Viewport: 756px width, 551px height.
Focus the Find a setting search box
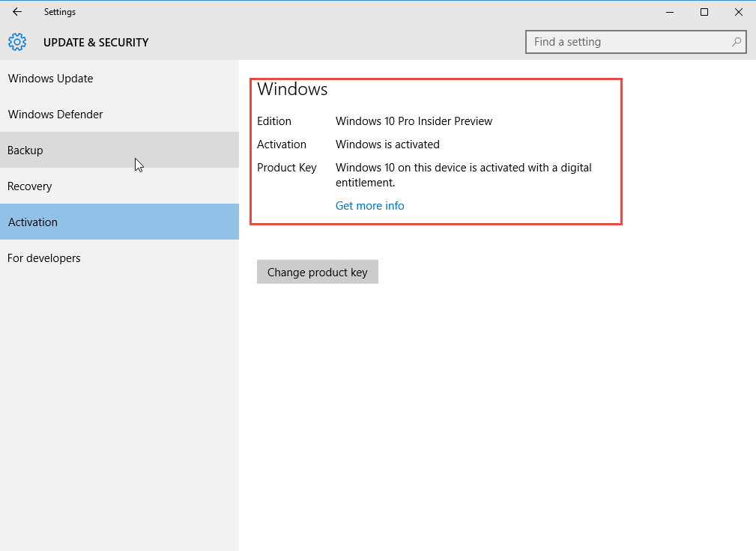click(636, 42)
